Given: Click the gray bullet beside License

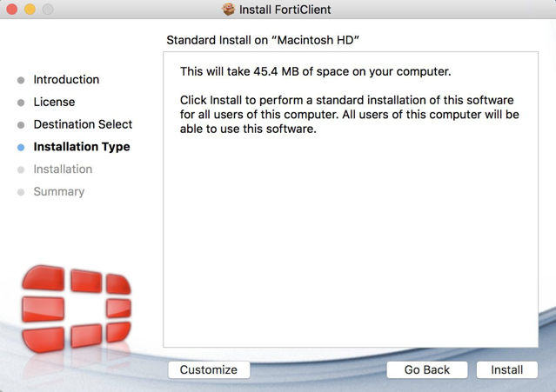Looking at the screenshot, I should pyautogui.click(x=21, y=103).
